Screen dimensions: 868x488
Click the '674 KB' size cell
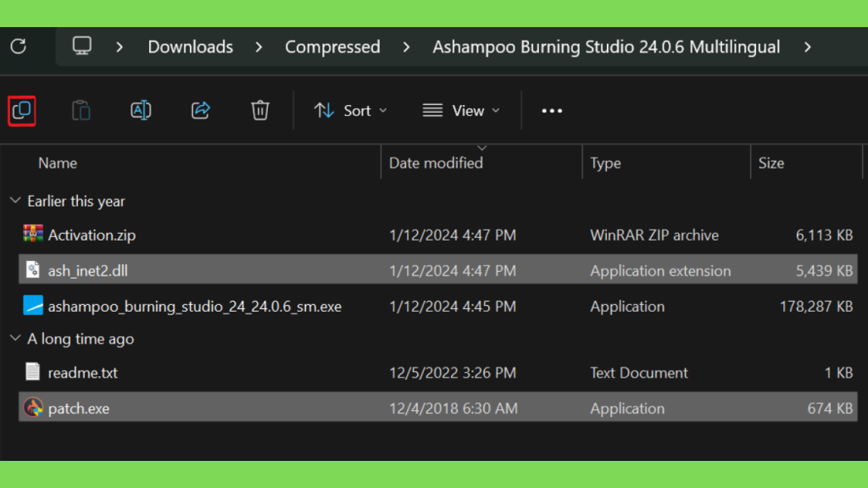(x=830, y=408)
